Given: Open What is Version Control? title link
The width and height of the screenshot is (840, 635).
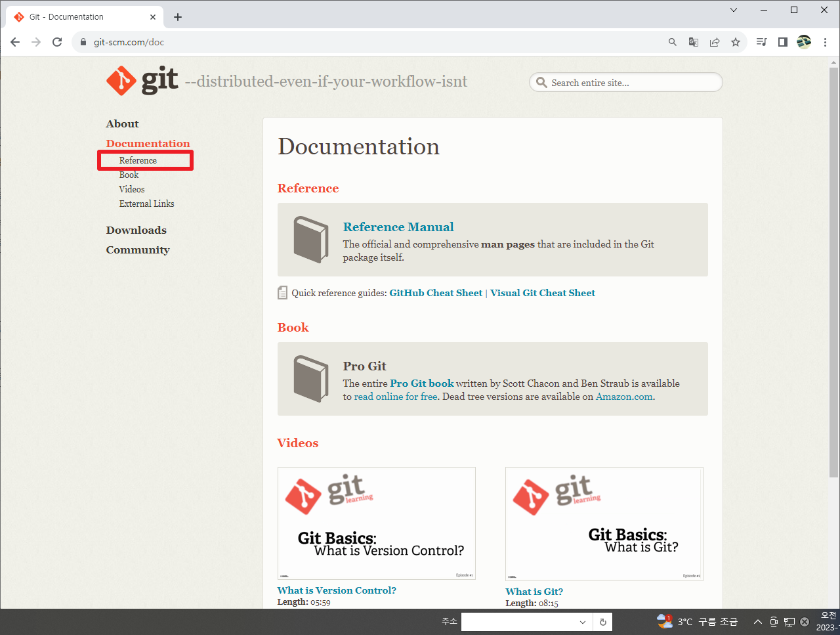Looking at the screenshot, I should click(337, 590).
